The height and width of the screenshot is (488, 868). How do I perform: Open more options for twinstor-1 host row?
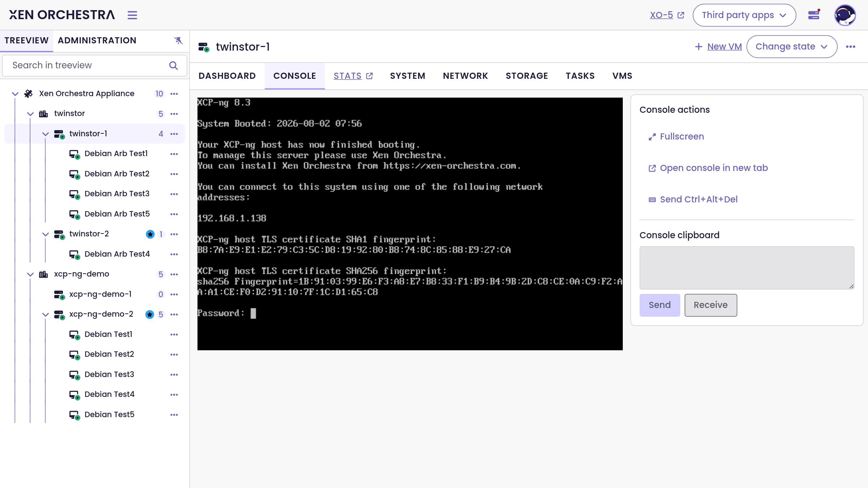174,134
